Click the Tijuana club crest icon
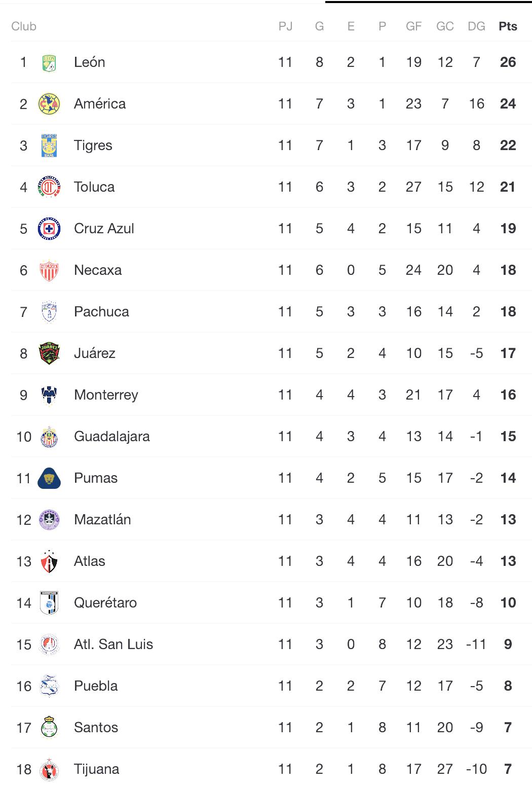 coord(49,769)
